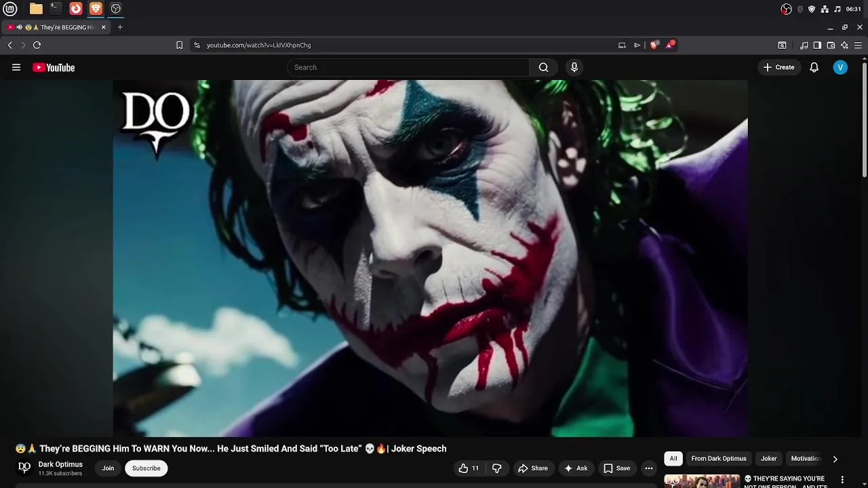Like the video

[469, 468]
